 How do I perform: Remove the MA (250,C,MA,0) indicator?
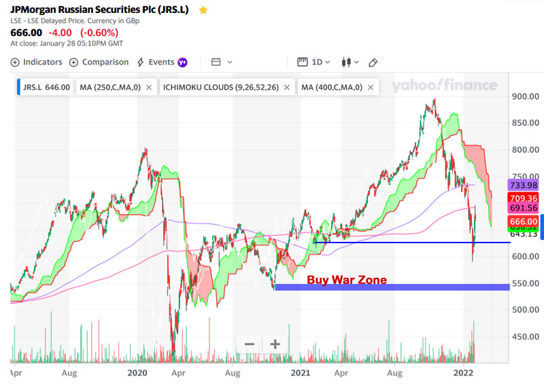coord(149,88)
